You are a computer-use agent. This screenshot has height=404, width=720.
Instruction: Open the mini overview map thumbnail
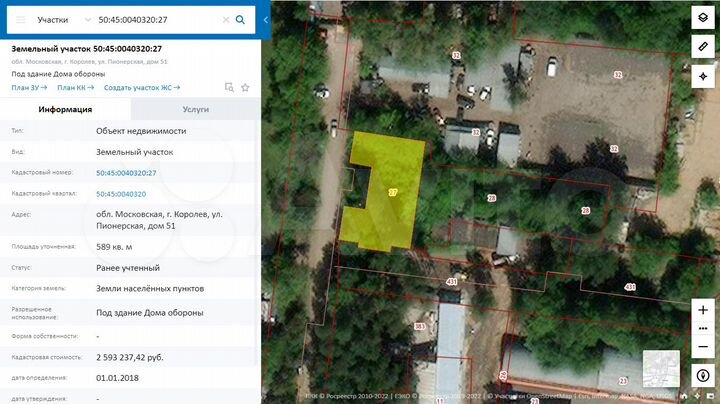coord(661,369)
